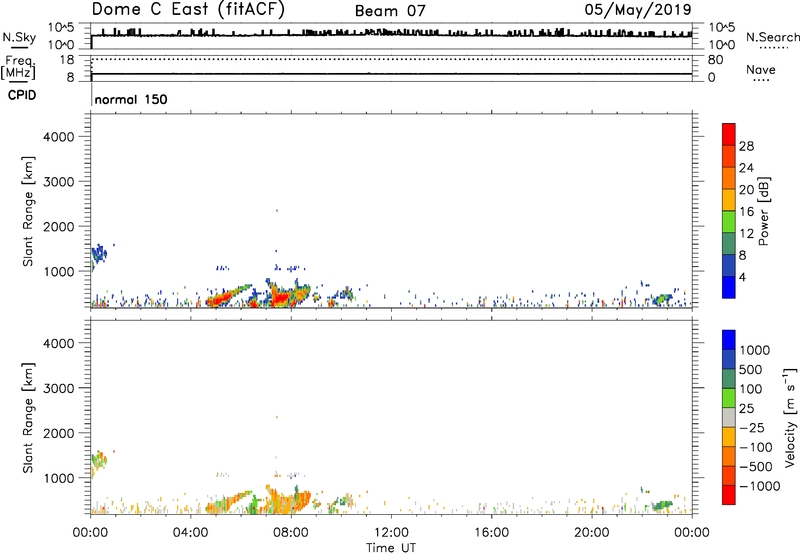Pick the light green 12–16 dB power swatch
This screenshot has height=554, width=800.
coord(729,222)
